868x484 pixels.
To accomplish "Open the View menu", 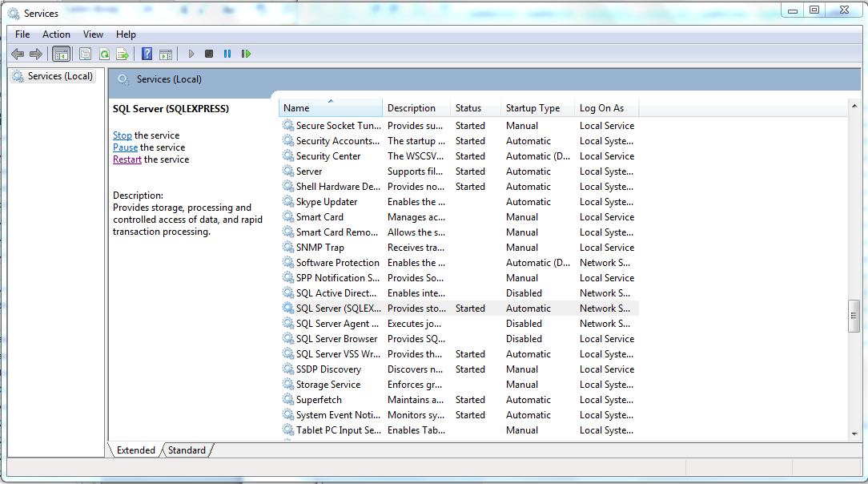I will [93, 34].
